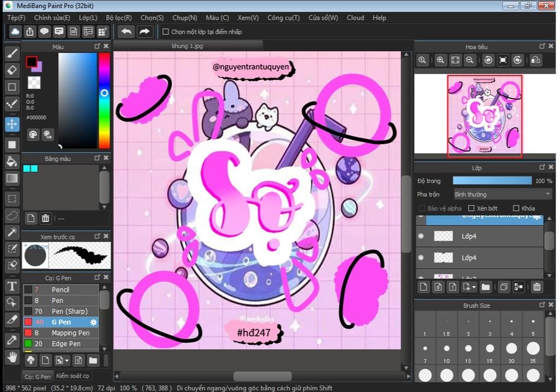Choose the Text tool
560x392 pixels.
12,286
